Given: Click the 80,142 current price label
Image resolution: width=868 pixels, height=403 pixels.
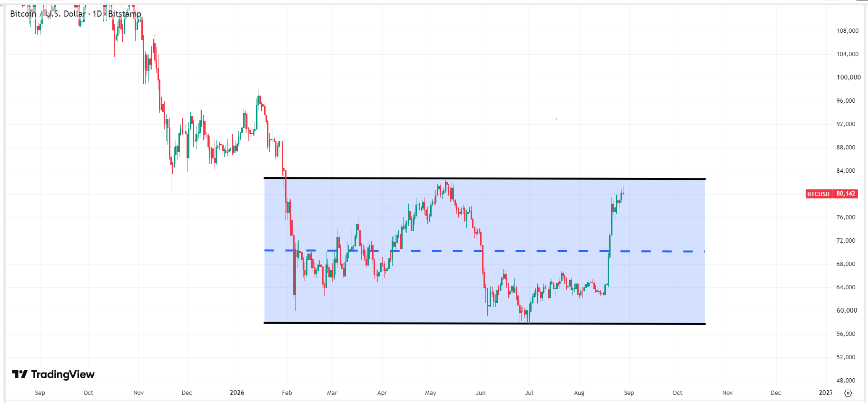Looking at the screenshot, I should (x=846, y=194).
